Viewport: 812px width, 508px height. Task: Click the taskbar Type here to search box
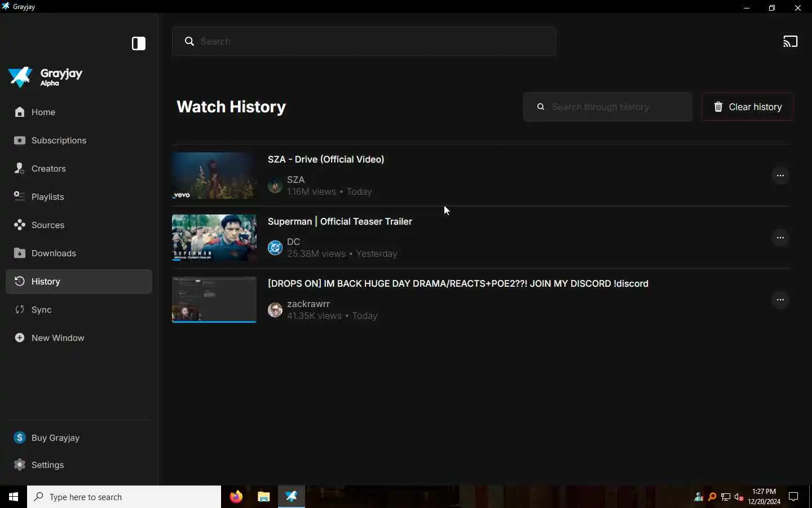pos(124,497)
